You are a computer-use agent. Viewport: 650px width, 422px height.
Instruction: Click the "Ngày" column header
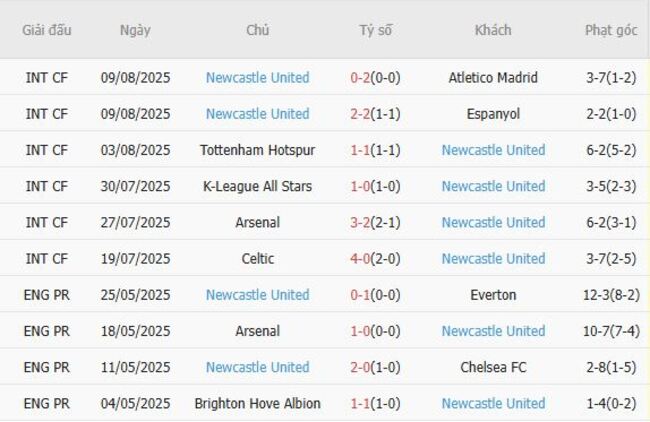tap(135, 30)
